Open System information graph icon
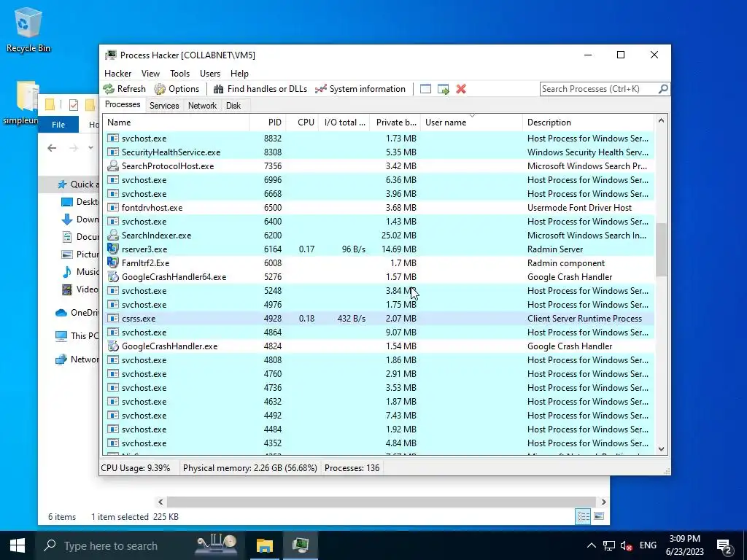 pyautogui.click(x=321, y=89)
